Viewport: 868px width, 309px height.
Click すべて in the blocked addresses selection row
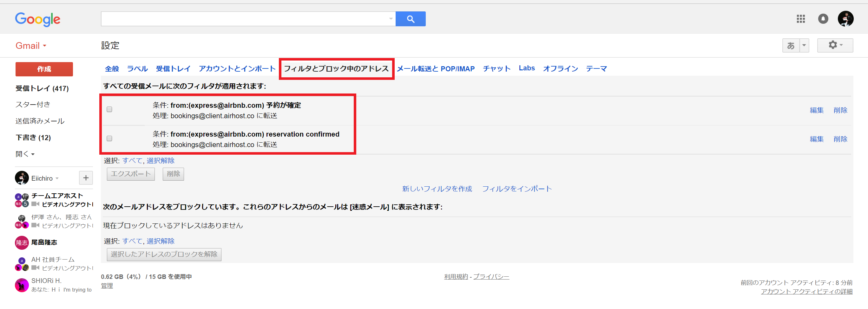pos(132,241)
